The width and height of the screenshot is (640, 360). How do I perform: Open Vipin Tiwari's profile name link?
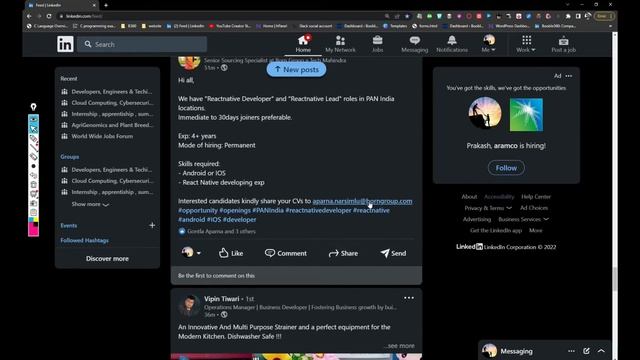point(222,299)
